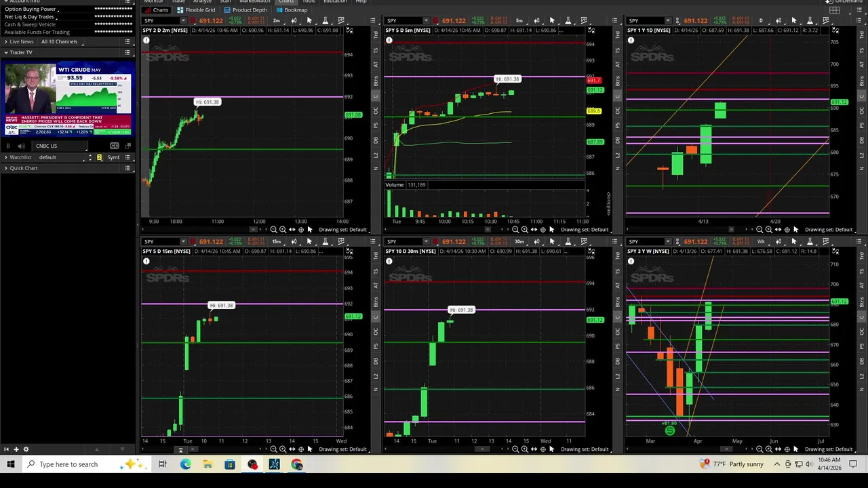
Task: Click SPY symbol field on 5m chart
Action: 402,21
